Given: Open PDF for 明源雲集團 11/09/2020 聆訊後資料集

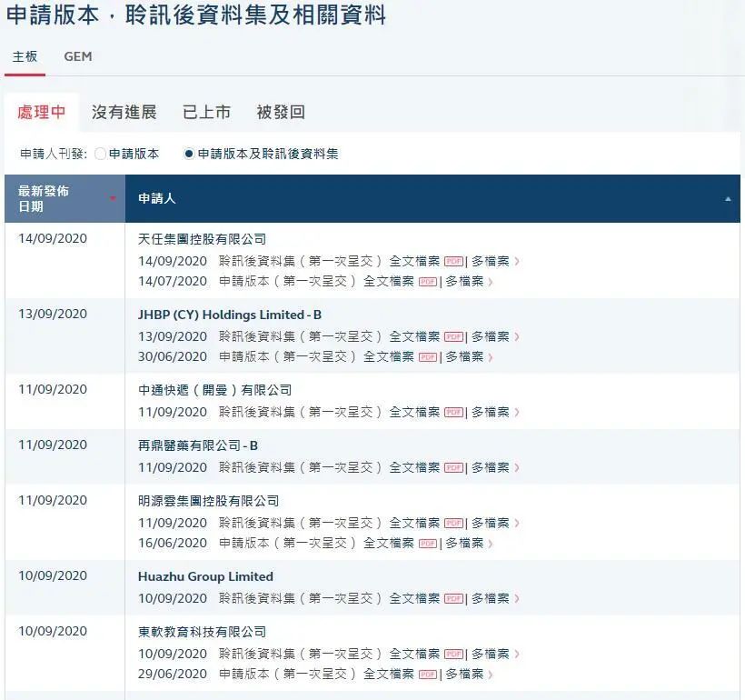Looking at the screenshot, I should pos(453,523).
